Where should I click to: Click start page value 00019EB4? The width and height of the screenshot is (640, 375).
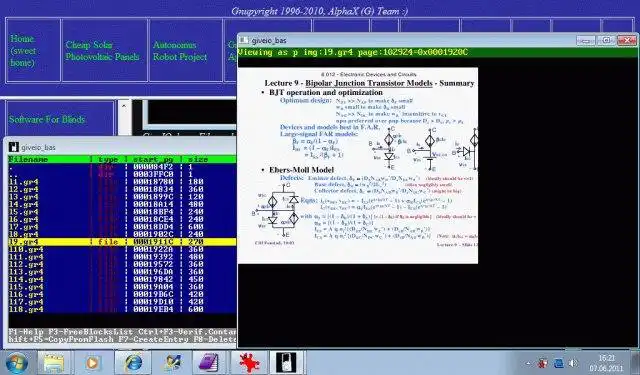153,309
